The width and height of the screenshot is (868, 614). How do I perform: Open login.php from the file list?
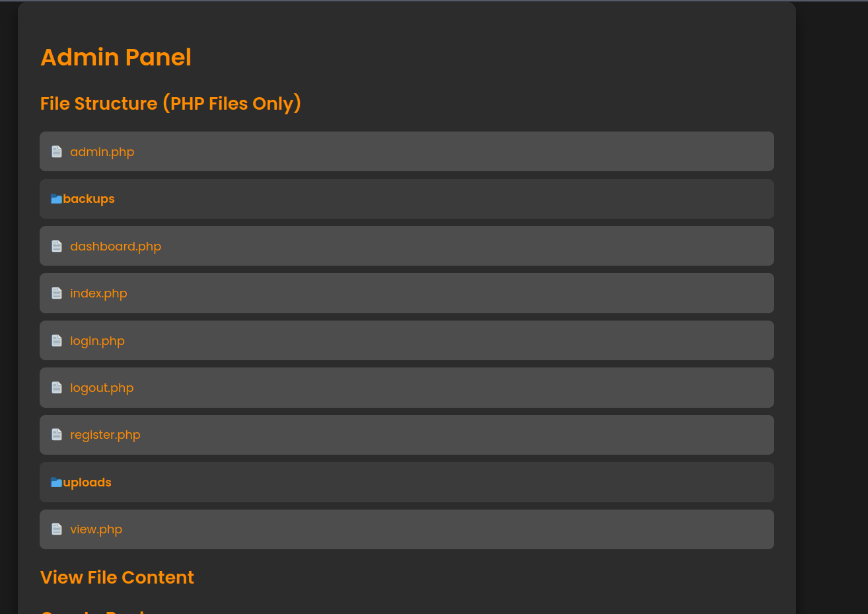97,341
